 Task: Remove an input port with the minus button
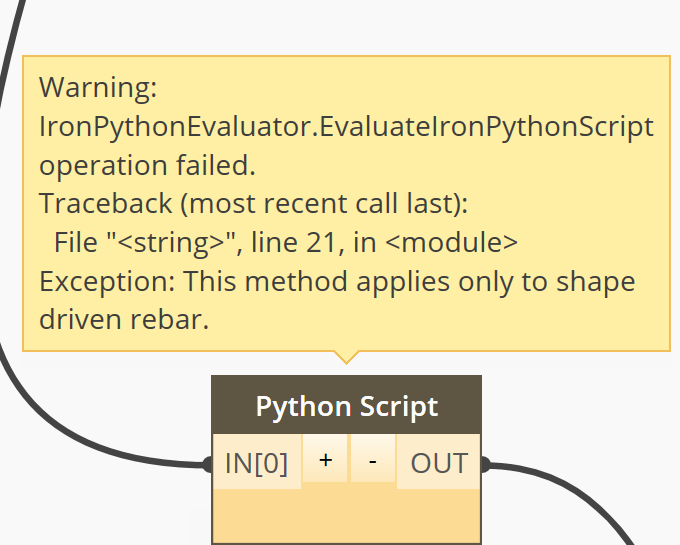point(373,461)
